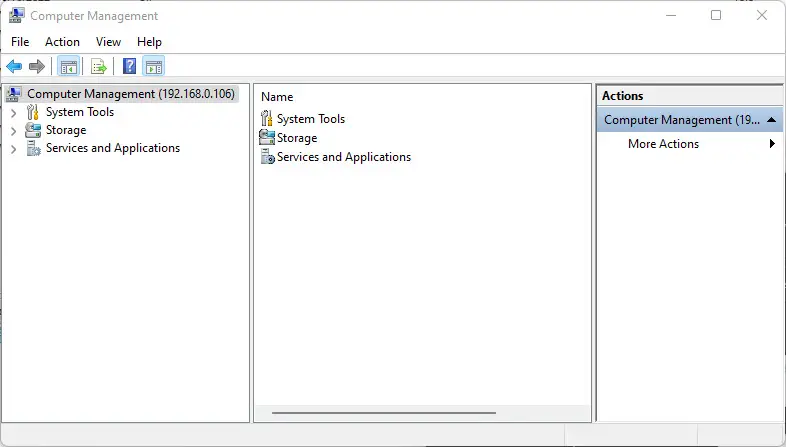Select Services and Applications icon in list
Viewport: 786px width, 447px height.
pos(267,157)
